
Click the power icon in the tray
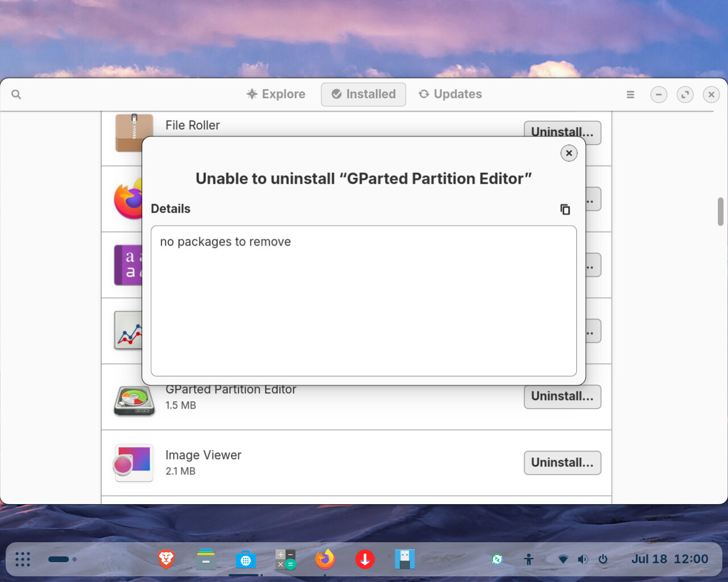(603, 559)
